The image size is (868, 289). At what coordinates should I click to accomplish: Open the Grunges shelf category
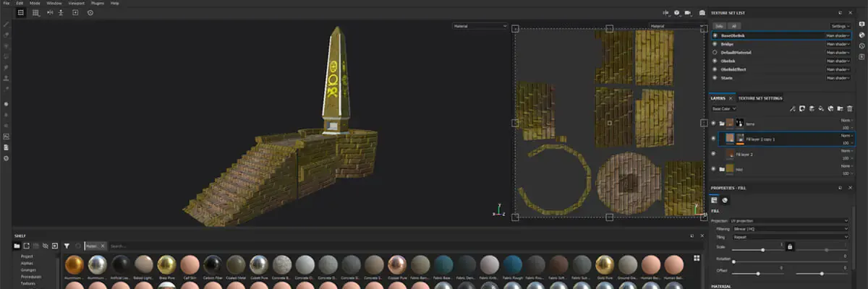click(27, 270)
